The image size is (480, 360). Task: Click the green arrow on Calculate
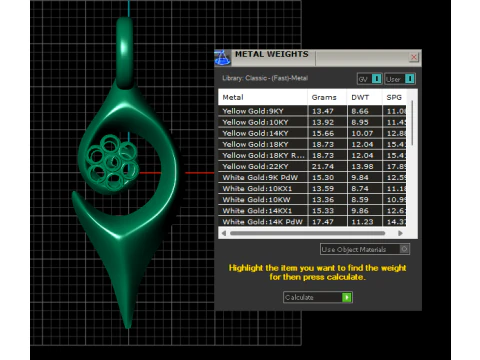click(347, 297)
